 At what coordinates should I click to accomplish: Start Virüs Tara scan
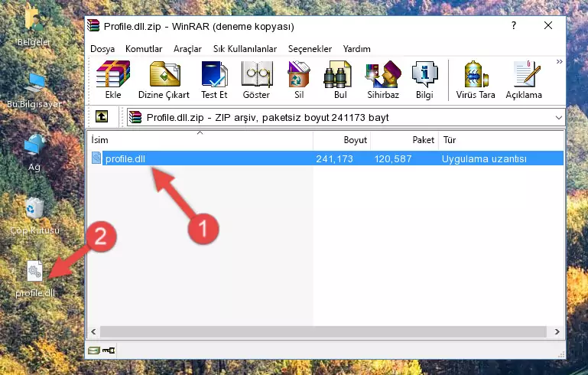click(476, 80)
